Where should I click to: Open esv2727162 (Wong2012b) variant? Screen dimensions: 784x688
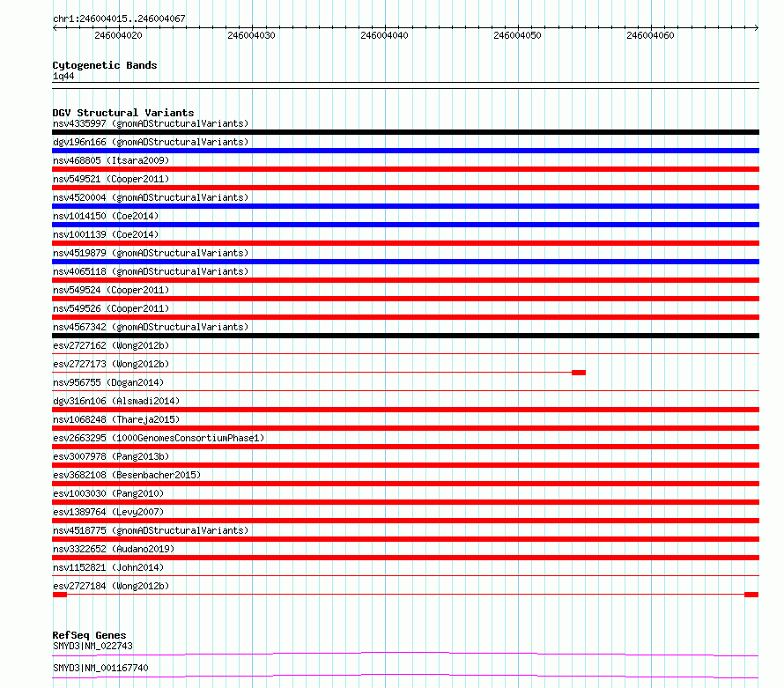111,345
